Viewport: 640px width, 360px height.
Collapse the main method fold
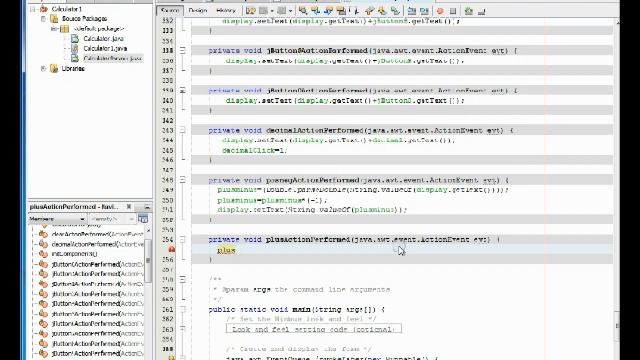click(183, 309)
